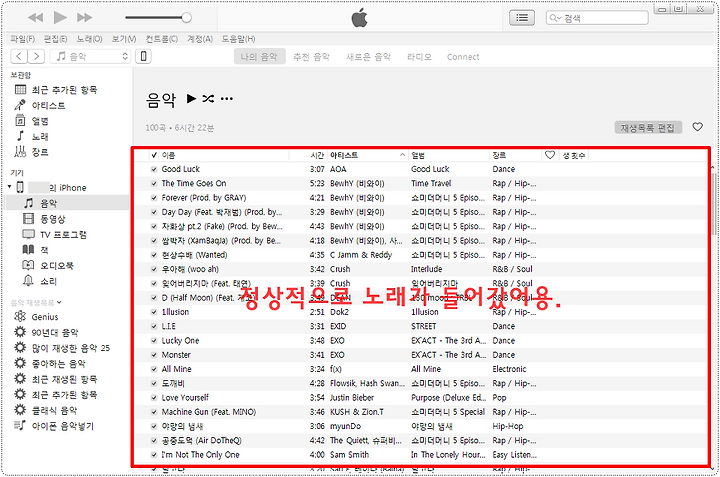Viewport: 720px width, 477px height.
Task: Click the rewind previous track button
Action: [35, 18]
